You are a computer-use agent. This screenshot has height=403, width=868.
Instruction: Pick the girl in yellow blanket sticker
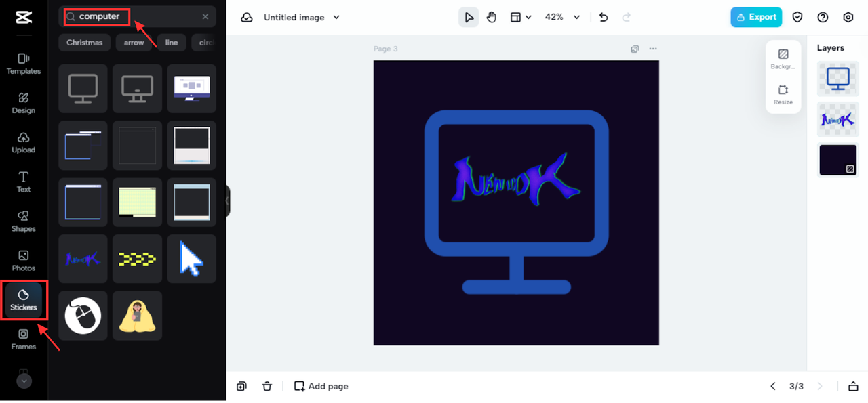137,316
